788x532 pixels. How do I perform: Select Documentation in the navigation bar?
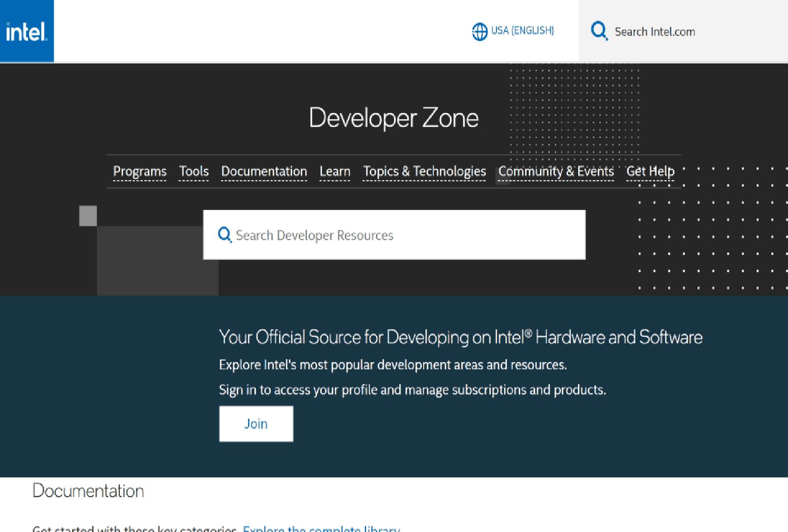(x=264, y=171)
